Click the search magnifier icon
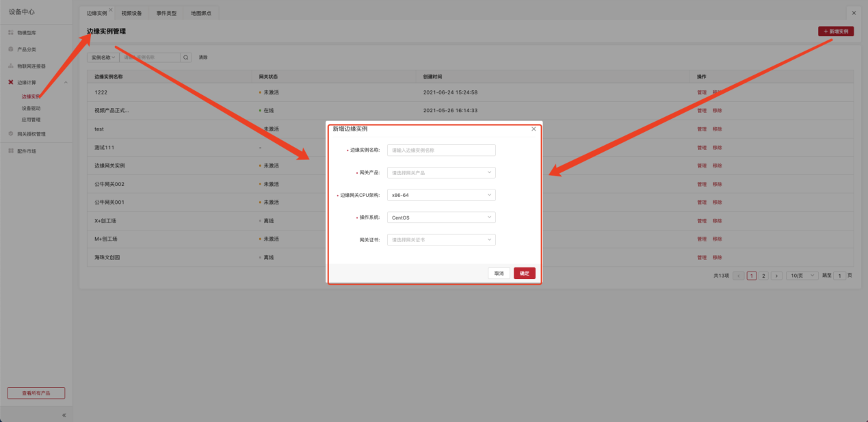 (185, 57)
